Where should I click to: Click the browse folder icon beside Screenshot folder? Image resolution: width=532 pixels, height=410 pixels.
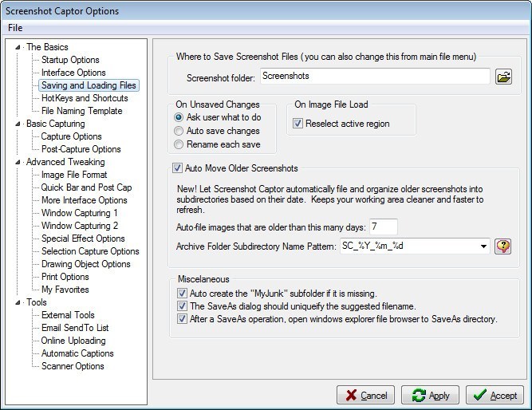pos(503,77)
